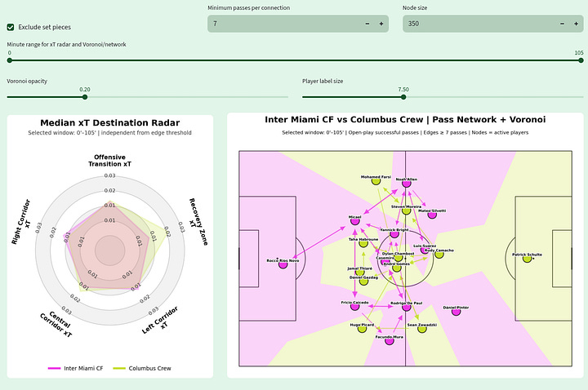Click the Central Corridor xT radar axis label

pyautogui.click(x=57, y=324)
